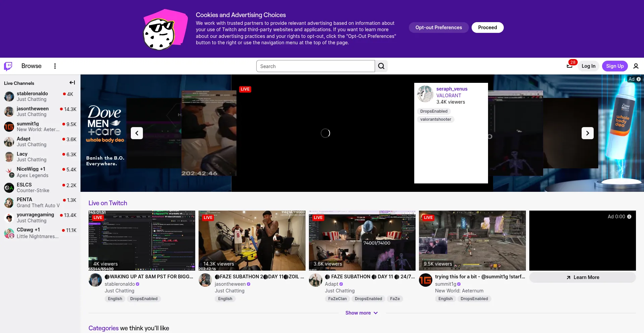Click the search magnifier button
This screenshot has width=644, height=333.
pyautogui.click(x=381, y=66)
